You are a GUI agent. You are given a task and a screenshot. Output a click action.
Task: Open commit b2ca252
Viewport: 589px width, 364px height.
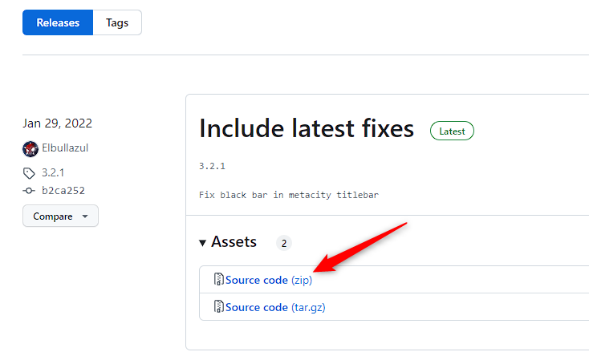pos(63,191)
